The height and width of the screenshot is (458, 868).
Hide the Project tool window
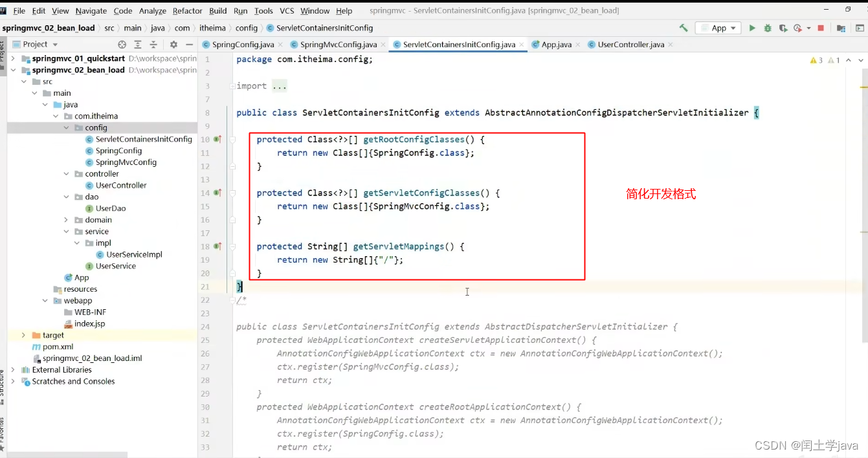(x=189, y=45)
